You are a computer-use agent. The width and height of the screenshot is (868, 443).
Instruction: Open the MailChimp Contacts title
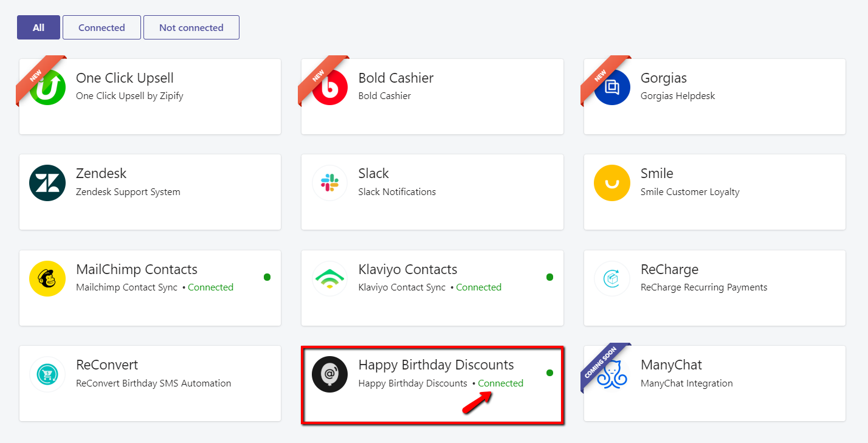(x=137, y=269)
